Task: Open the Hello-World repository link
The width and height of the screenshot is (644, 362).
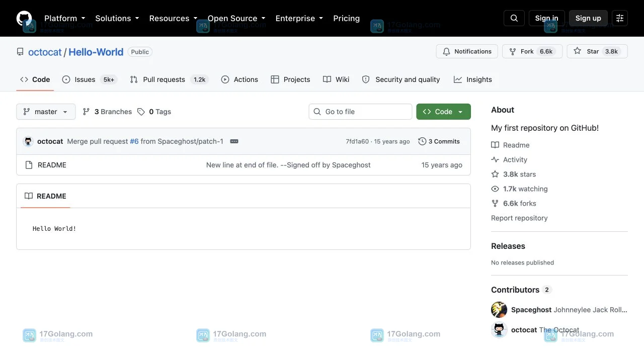Action: [96, 52]
